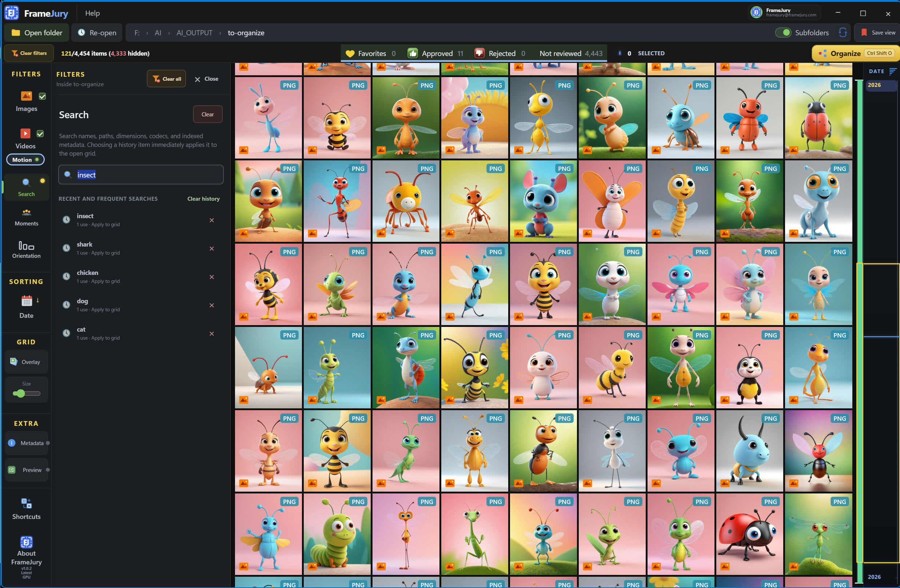The width and height of the screenshot is (900, 588).
Task: Click the Re-open button
Action: point(97,33)
